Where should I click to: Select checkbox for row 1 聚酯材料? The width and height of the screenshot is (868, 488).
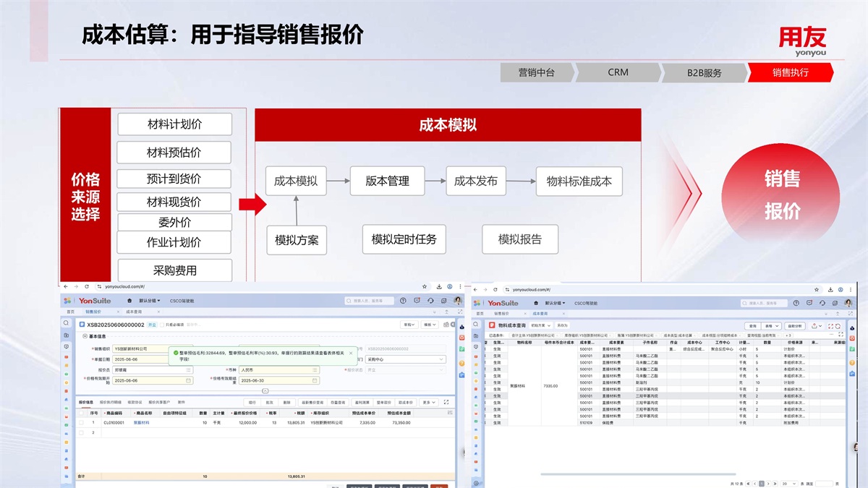point(81,422)
